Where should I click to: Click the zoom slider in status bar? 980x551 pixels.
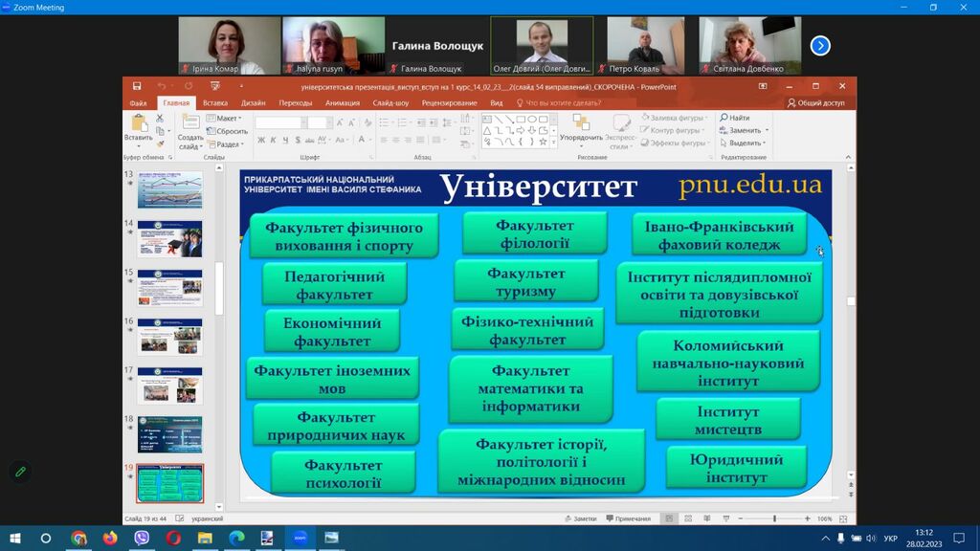[773, 518]
